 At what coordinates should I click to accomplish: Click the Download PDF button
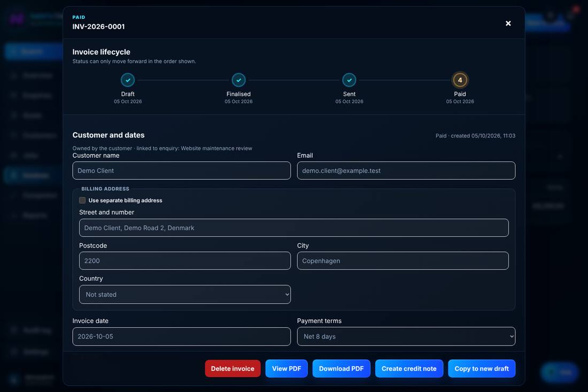click(x=341, y=369)
